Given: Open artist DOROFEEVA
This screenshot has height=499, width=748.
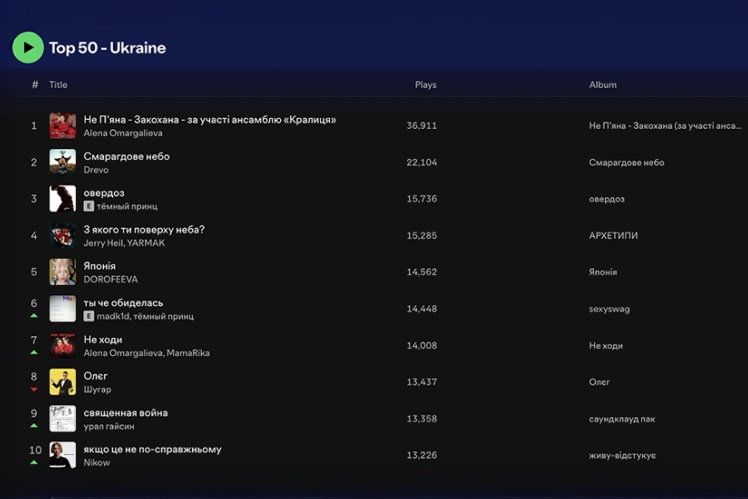Looking at the screenshot, I should (111, 280).
